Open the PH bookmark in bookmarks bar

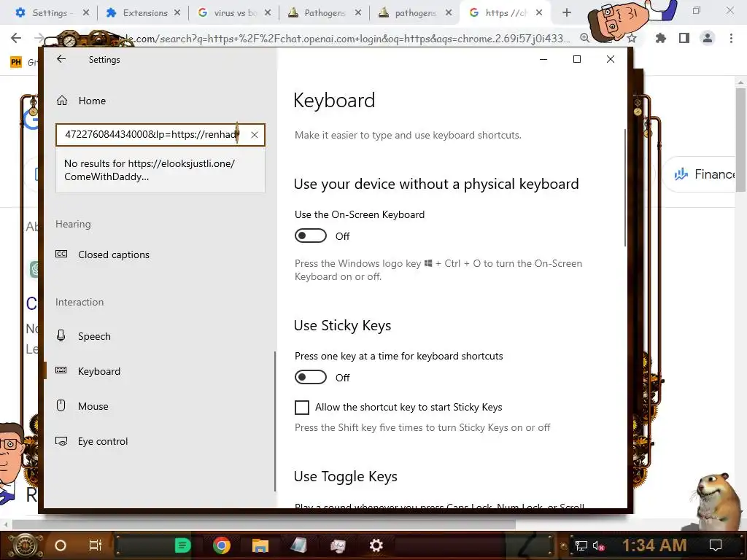click(16, 62)
